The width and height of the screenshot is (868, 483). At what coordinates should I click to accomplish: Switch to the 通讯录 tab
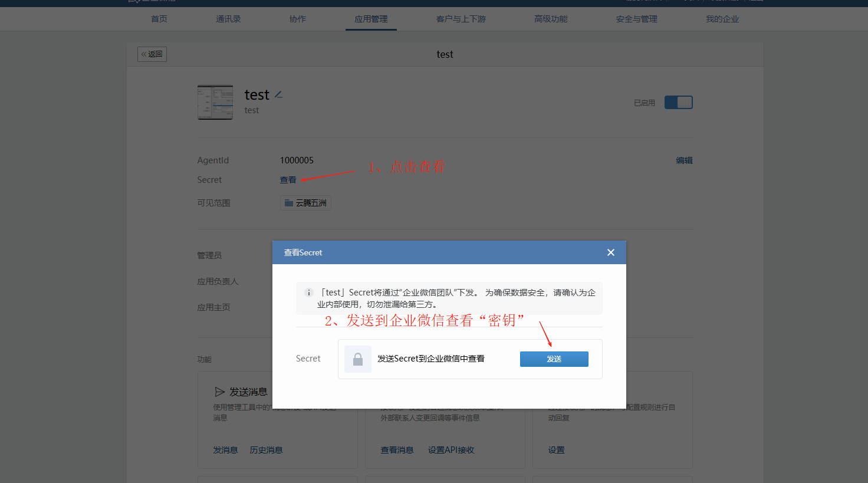[x=228, y=19]
